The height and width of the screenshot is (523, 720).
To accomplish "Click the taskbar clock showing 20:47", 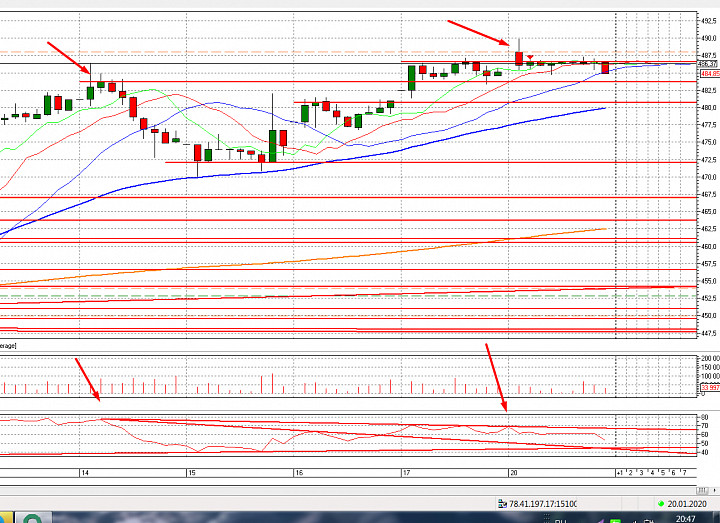I will pos(686,519).
